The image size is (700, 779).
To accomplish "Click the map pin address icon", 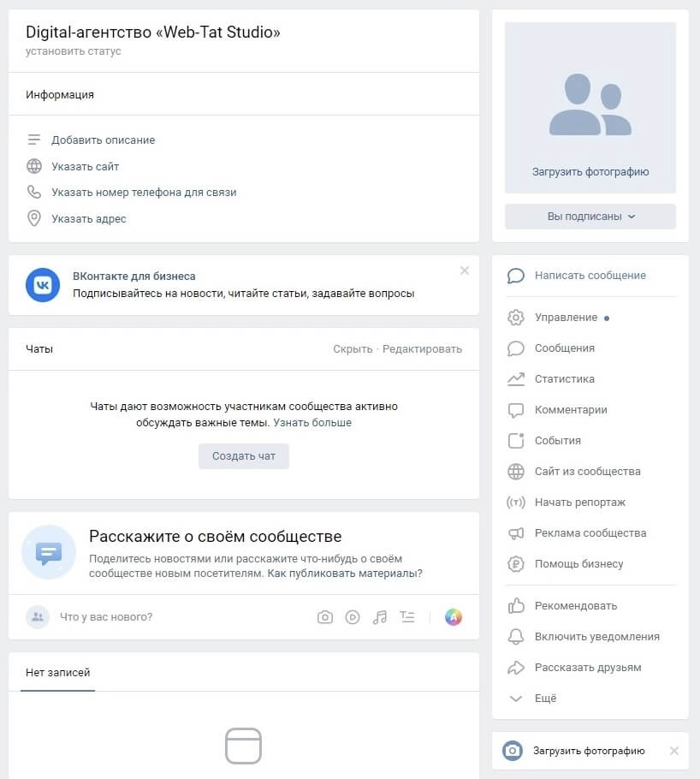I will point(33,218).
